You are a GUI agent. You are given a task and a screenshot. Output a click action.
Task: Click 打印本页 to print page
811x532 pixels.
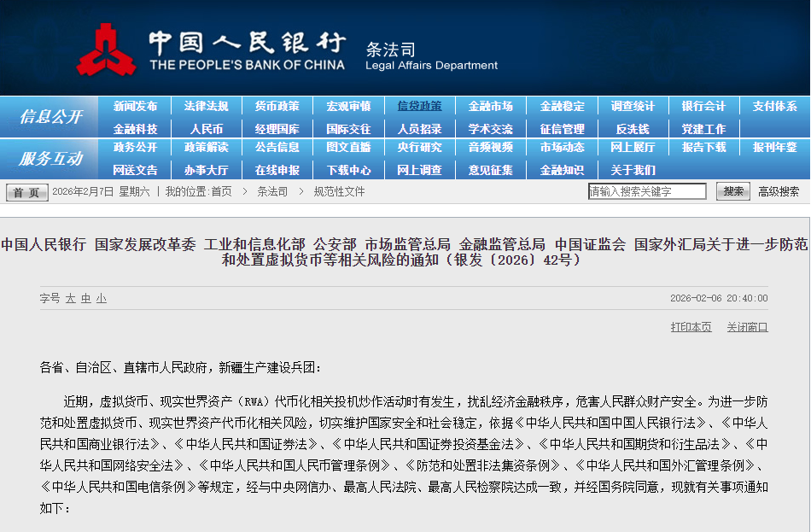pos(691,327)
